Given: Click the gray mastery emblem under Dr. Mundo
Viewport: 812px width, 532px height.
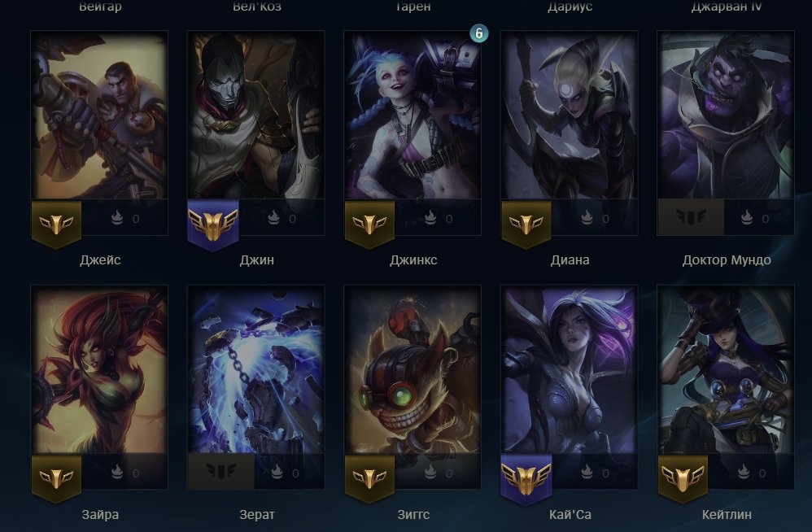Looking at the screenshot, I should pyautogui.click(x=691, y=217).
